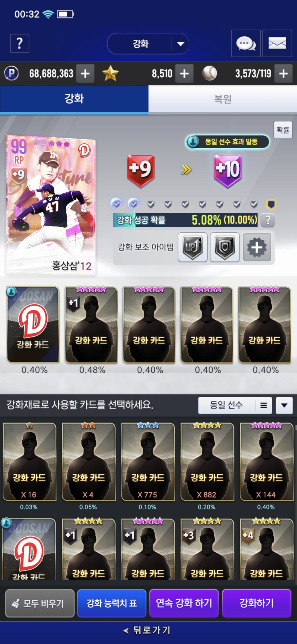This screenshot has height=644, width=297.
Task: Open the chat speech bubble icon
Action: tap(246, 43)
